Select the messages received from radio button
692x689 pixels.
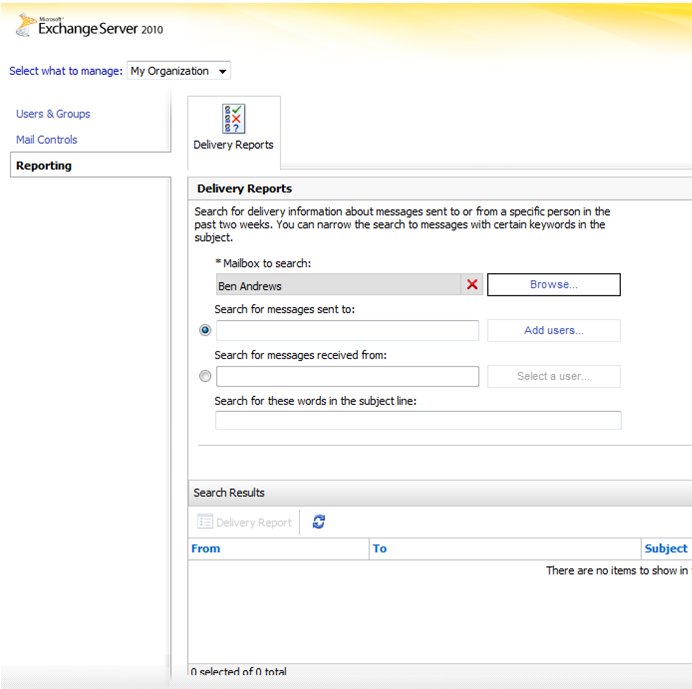tap(205, 377)
